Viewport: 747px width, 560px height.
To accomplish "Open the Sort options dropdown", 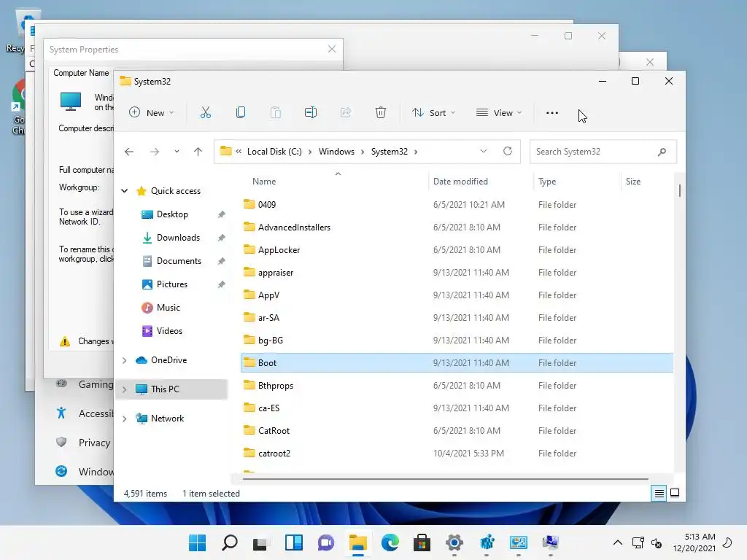I will [433, 113].
